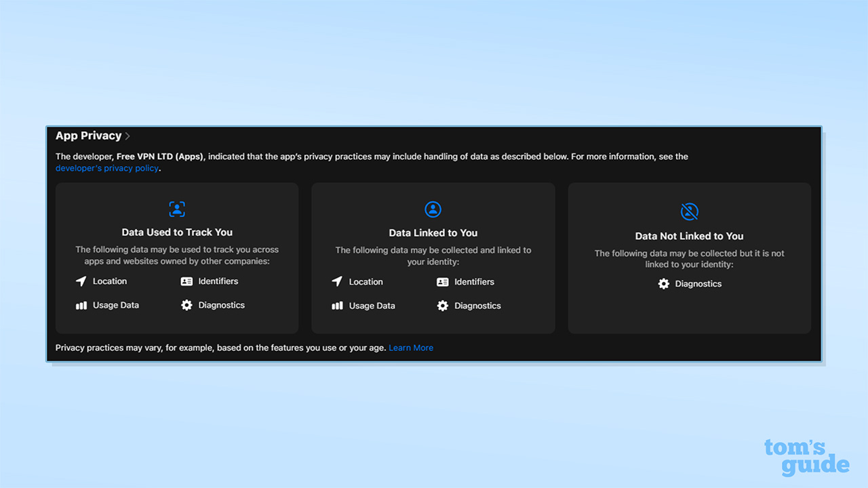This screenshot has width=868, height=488.
Task: Click the Data Linked to You profile icon
Action: tap(433, 209)
